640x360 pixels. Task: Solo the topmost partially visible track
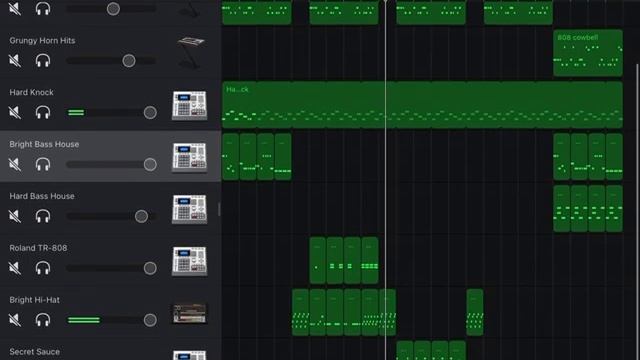[43, 9]
